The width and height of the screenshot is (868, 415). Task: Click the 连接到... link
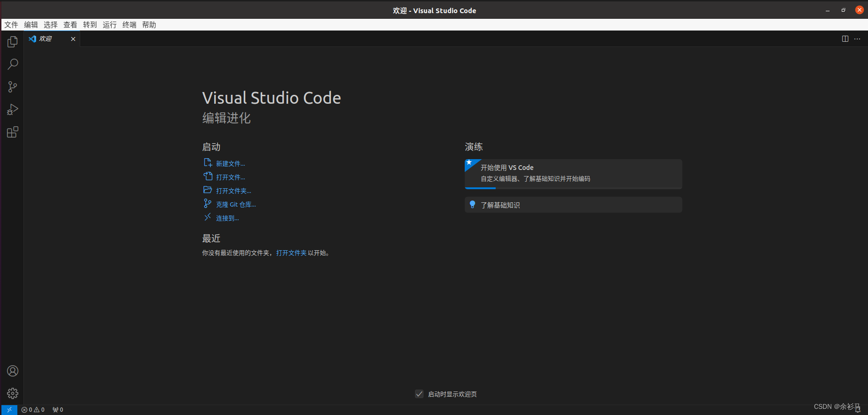(x=227, y=218)
